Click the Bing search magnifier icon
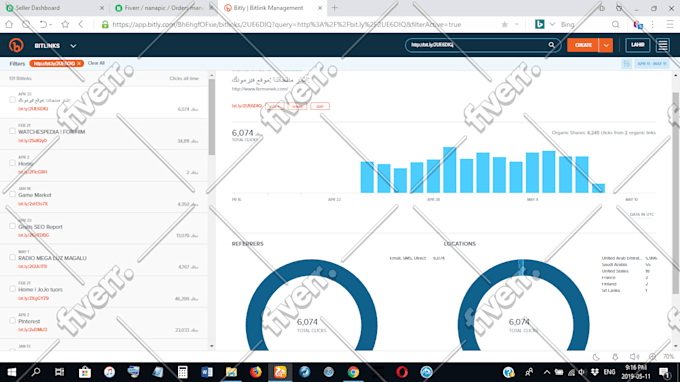The width and height of the screenshot is (680, 382). 615,25
